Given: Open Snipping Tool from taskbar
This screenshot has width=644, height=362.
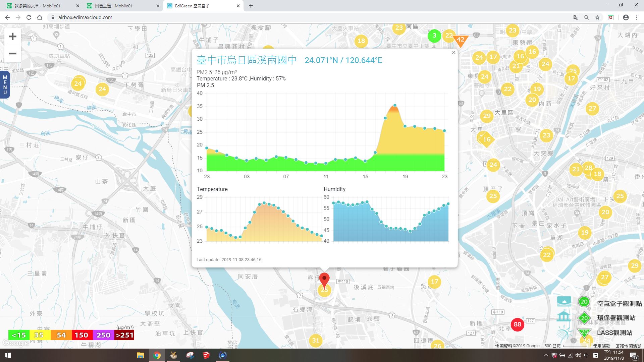Looking at the screenshot, I should tap(190, 355).
